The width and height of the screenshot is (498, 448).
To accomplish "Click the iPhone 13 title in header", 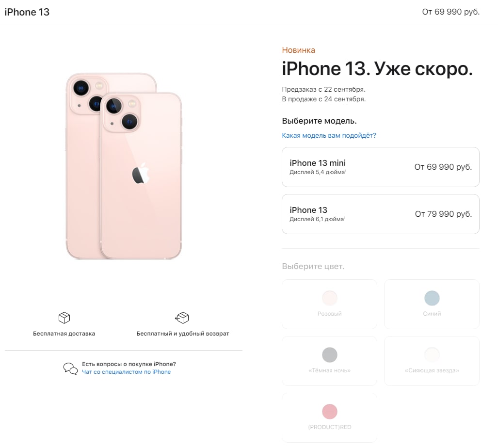I will (x=27, y=12).
